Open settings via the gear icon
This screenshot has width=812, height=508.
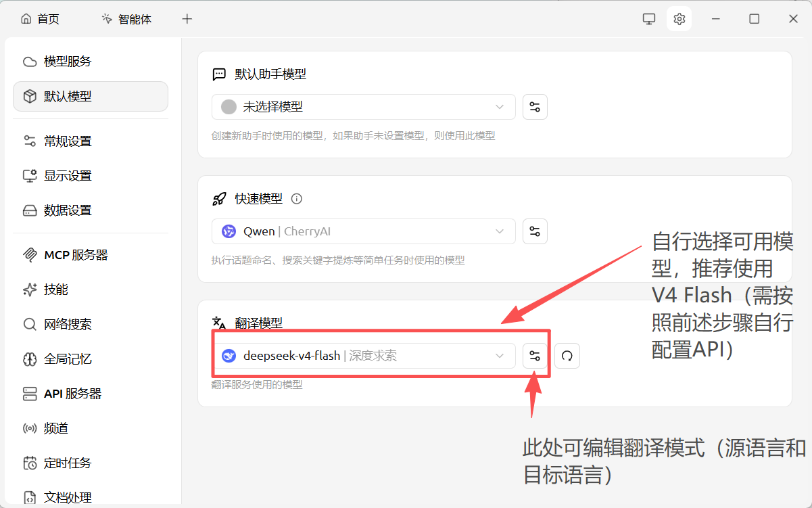coord(679,19)
